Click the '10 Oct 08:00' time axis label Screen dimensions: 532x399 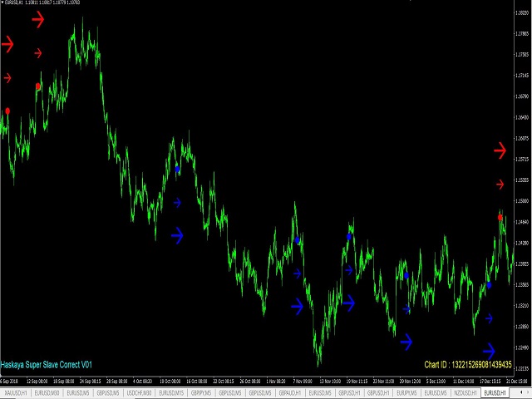(170, 382)
